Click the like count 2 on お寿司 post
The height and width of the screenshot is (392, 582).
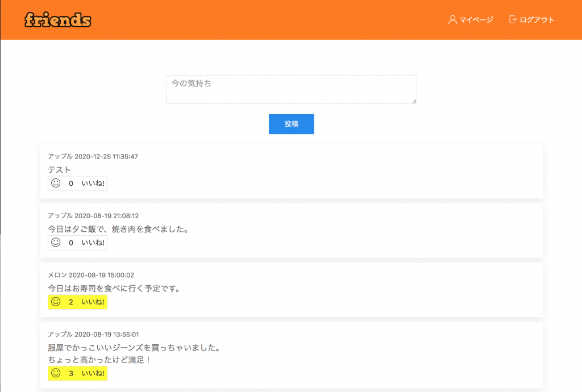(71, 302)
